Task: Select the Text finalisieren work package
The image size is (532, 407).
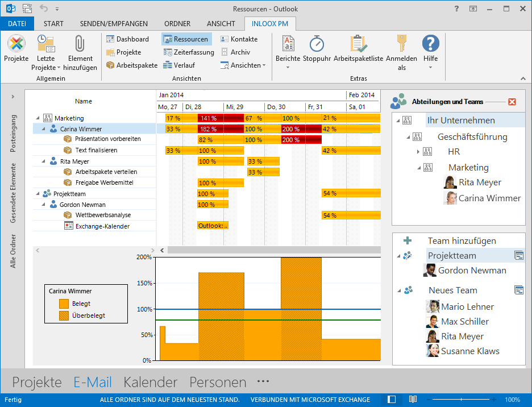Action: [x=96, y=150]
